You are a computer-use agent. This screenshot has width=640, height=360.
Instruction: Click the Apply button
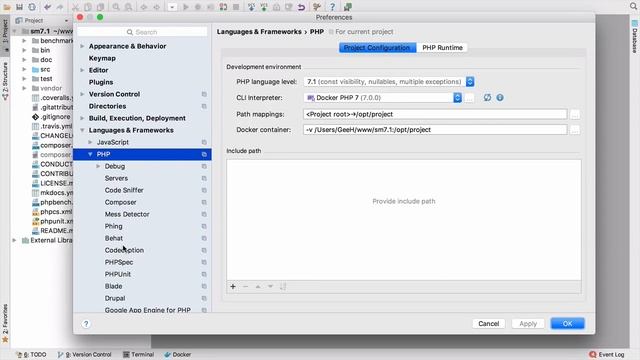click(528, 324)
